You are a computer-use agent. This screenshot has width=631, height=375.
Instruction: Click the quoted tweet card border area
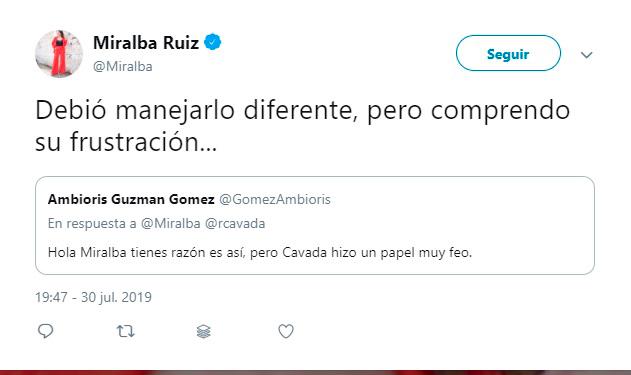tap(315, 225)
